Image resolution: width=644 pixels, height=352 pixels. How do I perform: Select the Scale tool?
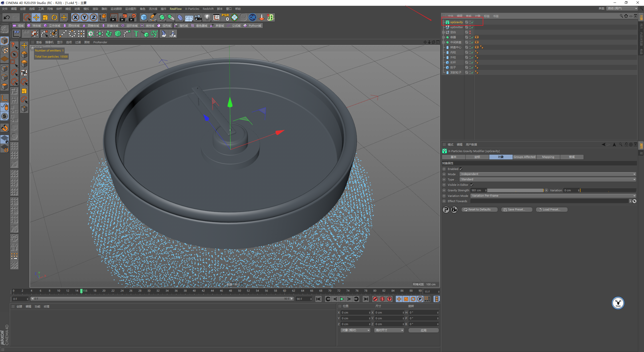[45, 17]
